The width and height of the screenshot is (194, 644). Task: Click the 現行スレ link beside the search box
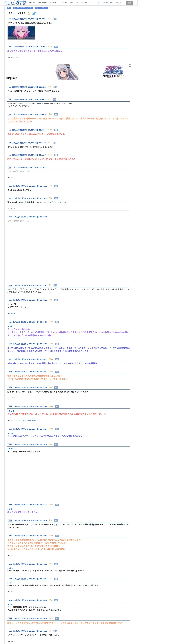pos(105,3)
